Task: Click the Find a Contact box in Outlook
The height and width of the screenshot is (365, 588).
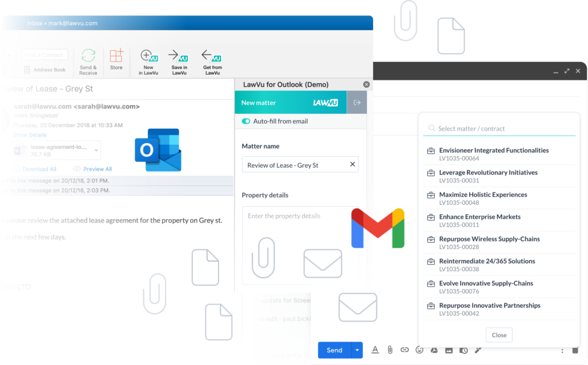Action: [45, 55]
